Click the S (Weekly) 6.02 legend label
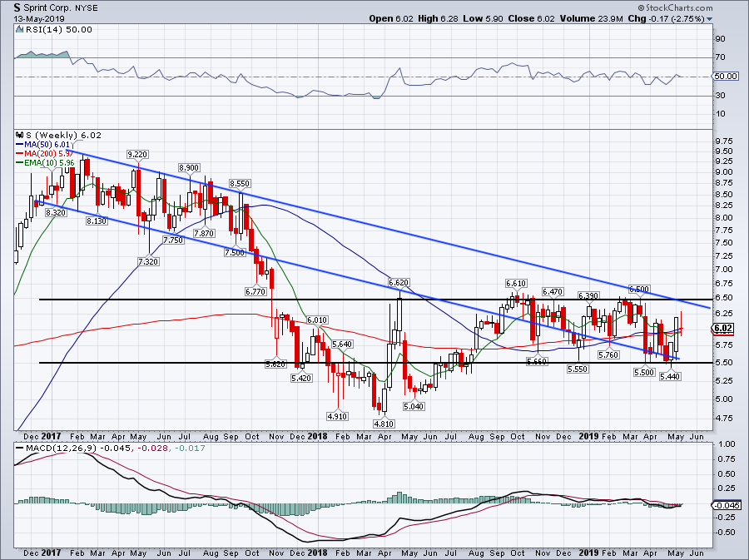Screen dimensions: 749x560 click(x=63, y=135)
